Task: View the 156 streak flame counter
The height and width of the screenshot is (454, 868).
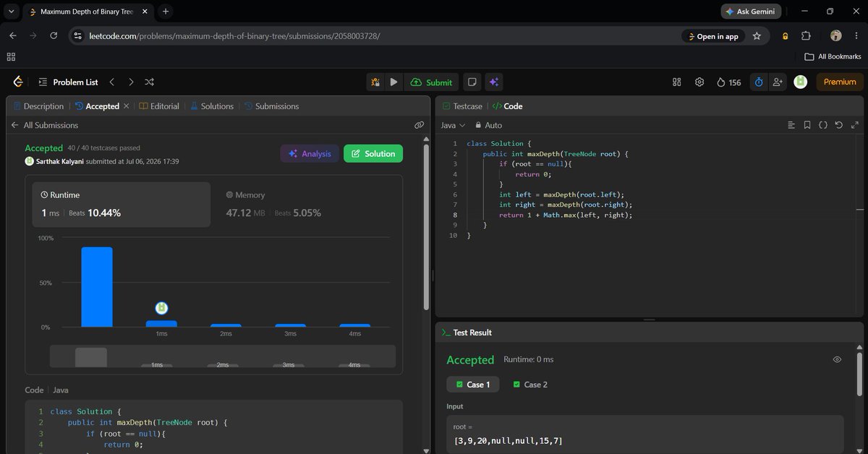Action: [x=728, y=82]
